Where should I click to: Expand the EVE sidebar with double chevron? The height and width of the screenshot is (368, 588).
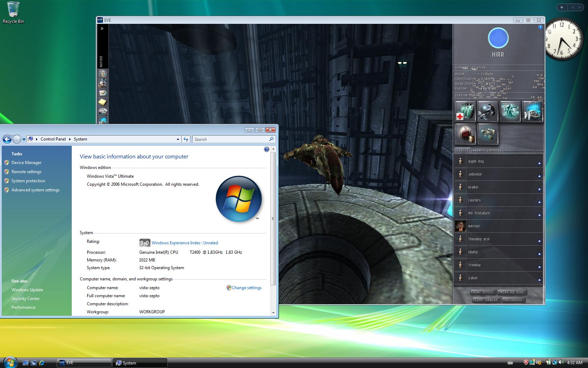click(x=102, y=29)
